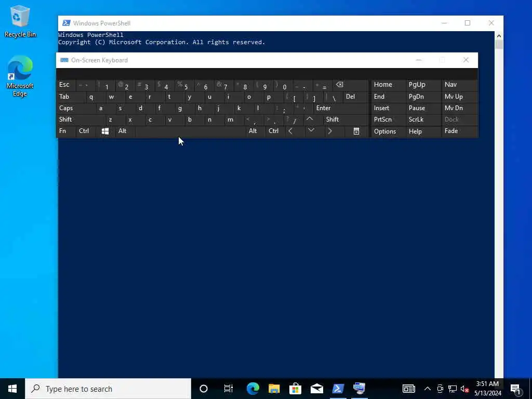Toggle the ScrLk key
The height and width of the screenshot is (399, 532).
click(x=422, y=119)
